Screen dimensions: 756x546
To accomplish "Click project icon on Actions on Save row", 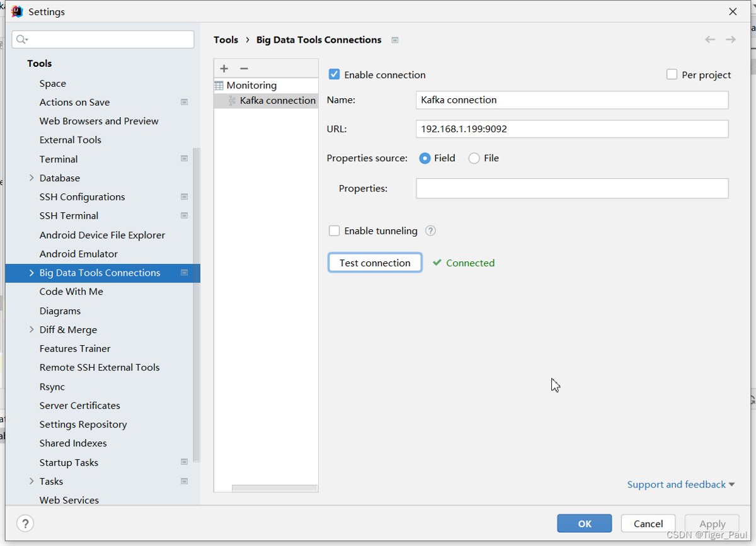I will click(x=184, y=102).
